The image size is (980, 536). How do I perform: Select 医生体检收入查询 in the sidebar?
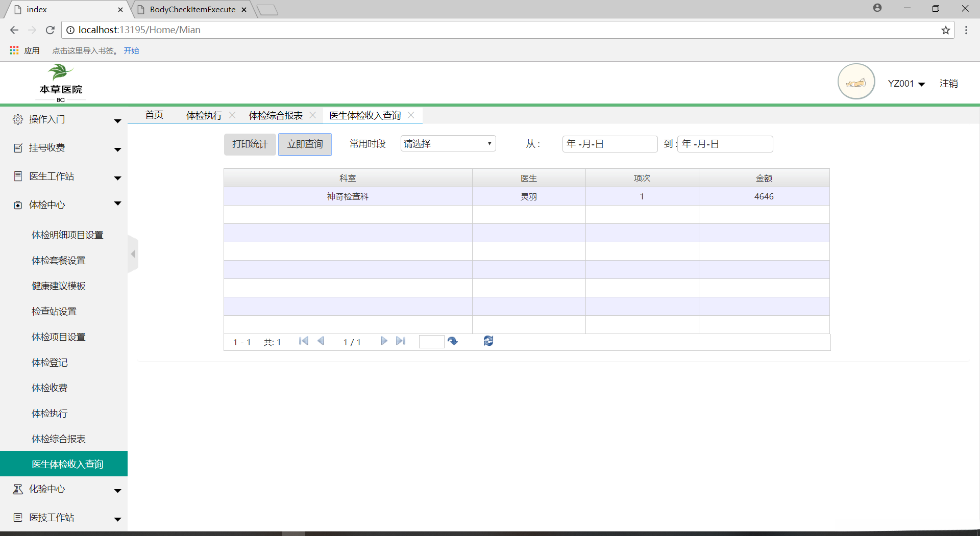coord(64,464)
